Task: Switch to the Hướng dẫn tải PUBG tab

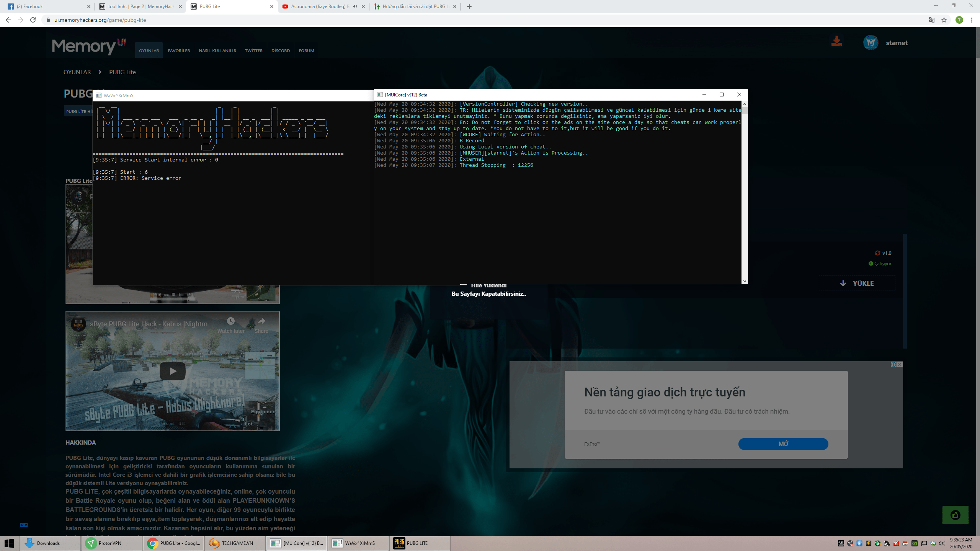Action: [x=415, y=7]
